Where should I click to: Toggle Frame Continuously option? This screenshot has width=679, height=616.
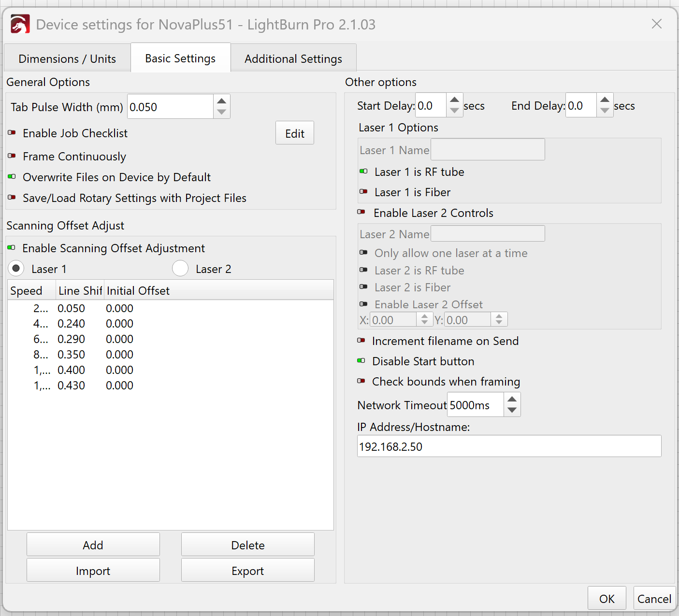click(12, 156)
